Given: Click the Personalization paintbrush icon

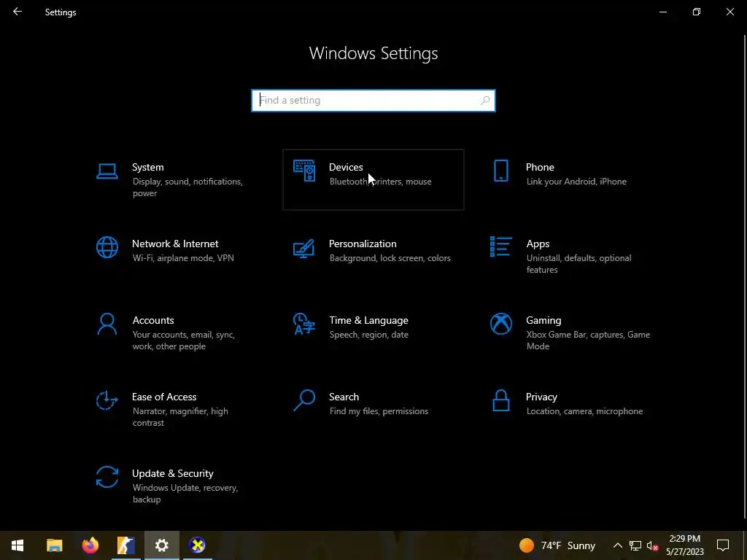Looking at the screenshot, I should tap(304, 248).
